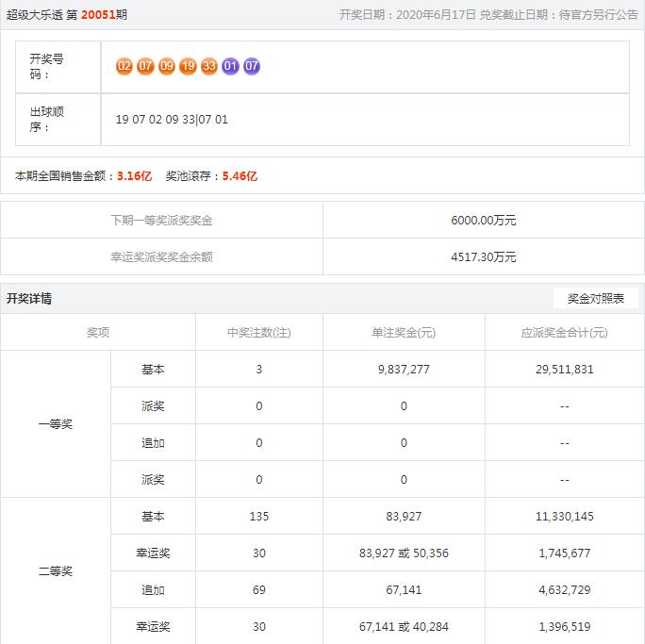Click the 开奖号码 label
This screenshot has height=644, width=645.
[46, 67]
